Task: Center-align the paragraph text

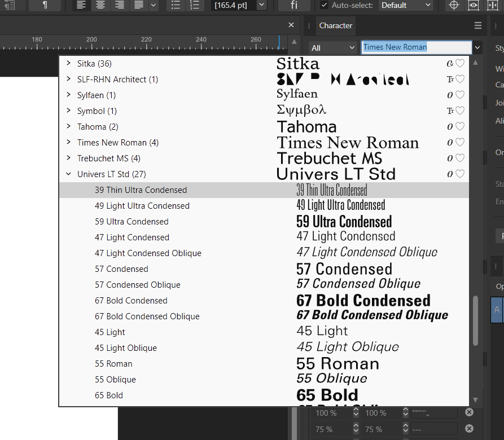Action: tap(100, 5)
